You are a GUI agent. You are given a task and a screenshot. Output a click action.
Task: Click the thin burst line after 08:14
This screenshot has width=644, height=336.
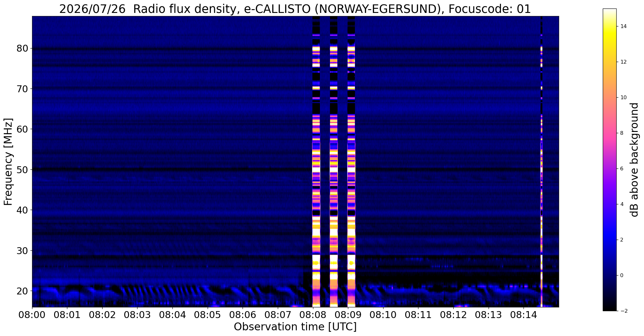(x=541, y=162)
